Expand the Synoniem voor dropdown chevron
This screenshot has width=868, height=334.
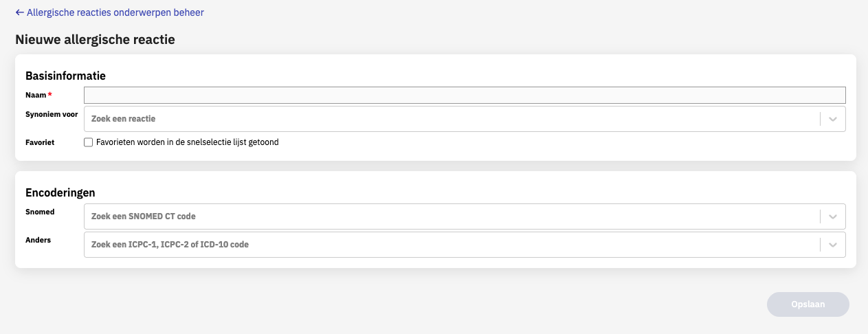833,119
